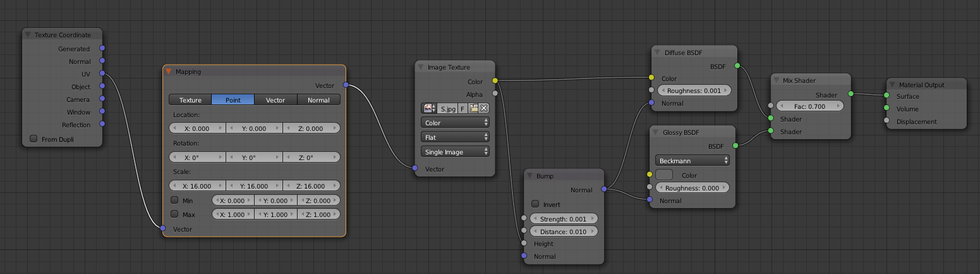This screenshot has height=274, width=980.
Task: Collapse the Diffuse BSDF node
Action: tap(658, 51)
